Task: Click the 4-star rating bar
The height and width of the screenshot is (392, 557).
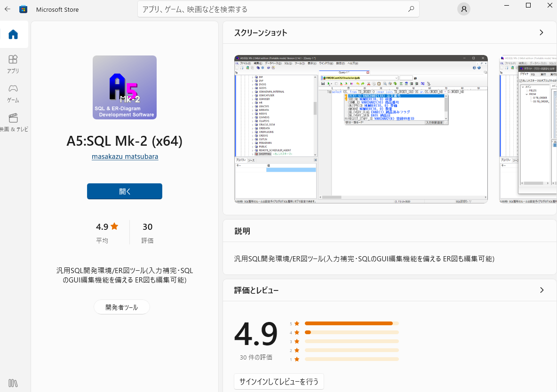Action: click(x=352, y=332)
